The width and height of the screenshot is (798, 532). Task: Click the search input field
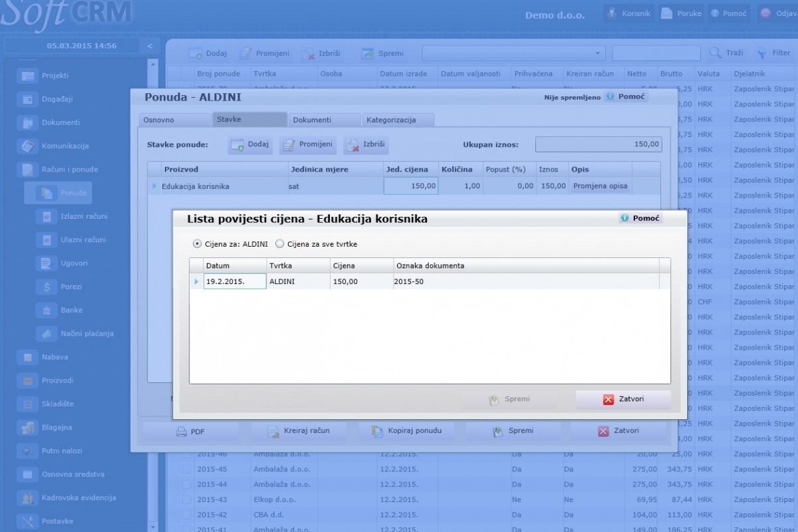pyautogui.click(x=656, y=53)
